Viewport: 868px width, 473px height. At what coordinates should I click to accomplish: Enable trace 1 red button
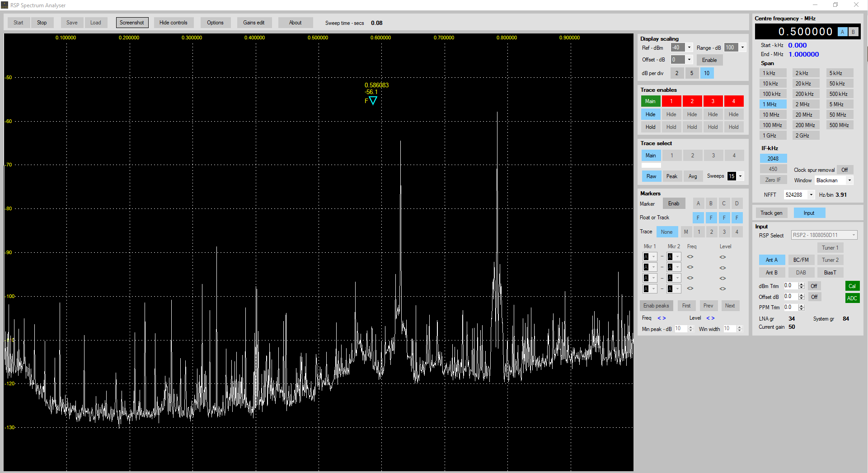671,101
